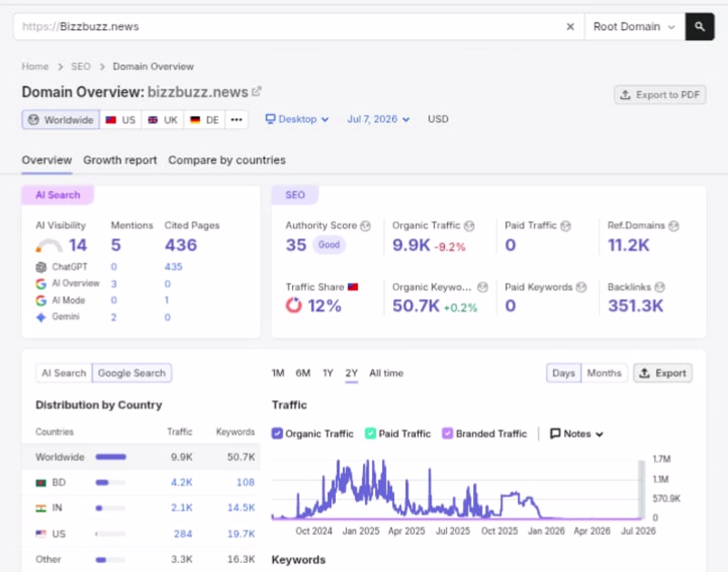Click the Good authority score badge

pyautogui.click(x=329, y=245)
